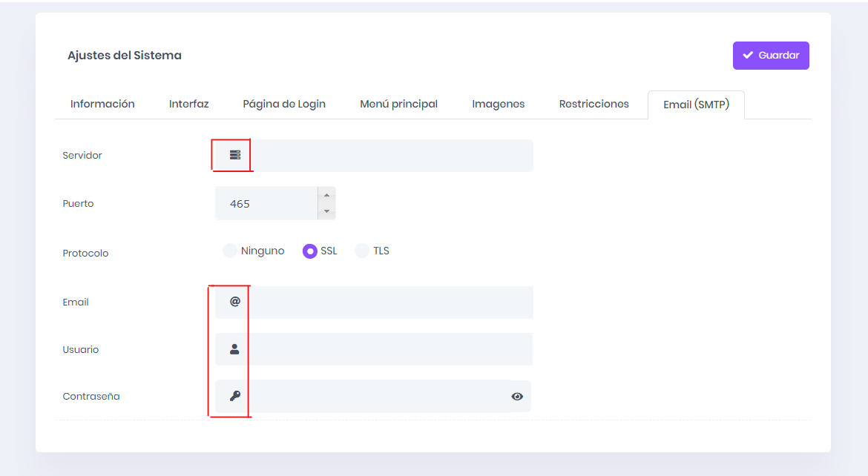This screenshot has width=868, height=476.
Task: Increase Puerto value with up arrow
Action: 326,195
